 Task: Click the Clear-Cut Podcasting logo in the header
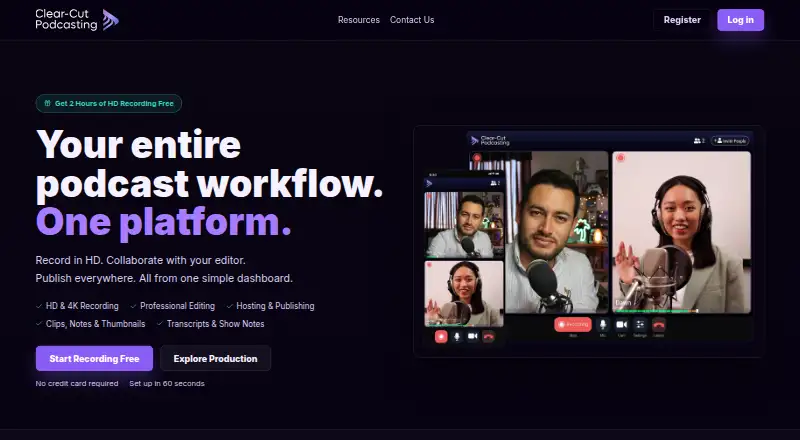click(77, 20)
